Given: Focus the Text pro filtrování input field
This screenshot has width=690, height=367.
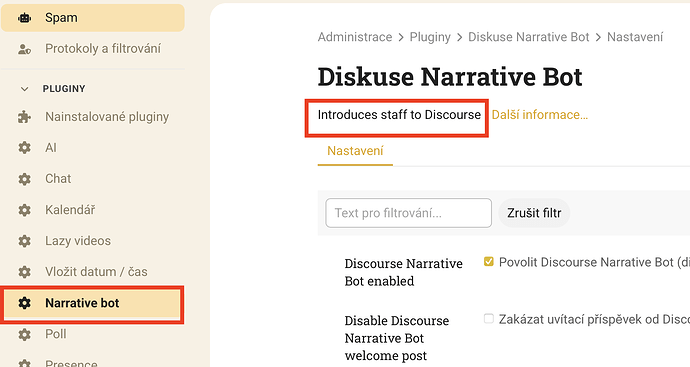Looking at the screenshot, I should tap(408, 213).
